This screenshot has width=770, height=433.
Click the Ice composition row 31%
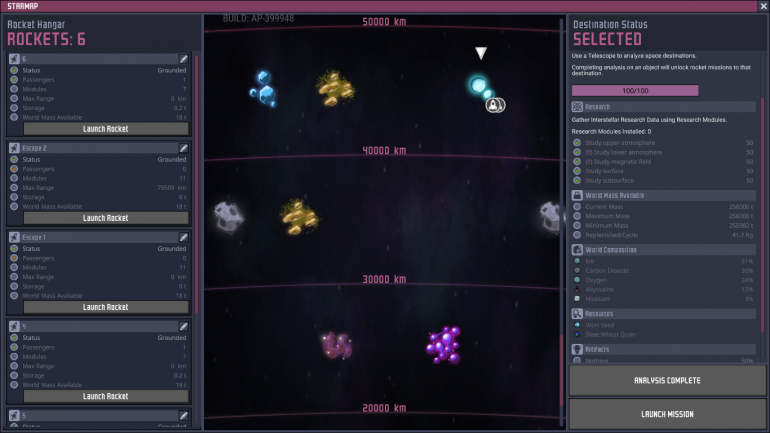pos(663,261)
